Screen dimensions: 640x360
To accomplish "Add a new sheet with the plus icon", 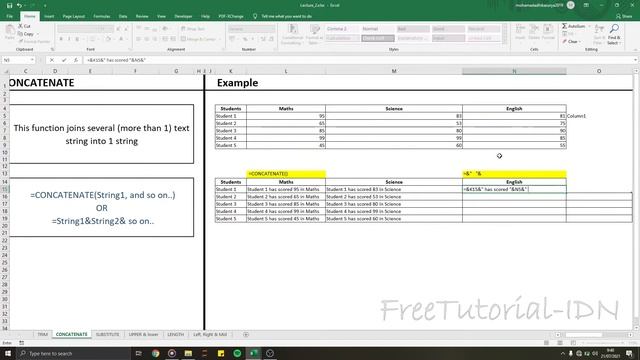I will 246,334.
